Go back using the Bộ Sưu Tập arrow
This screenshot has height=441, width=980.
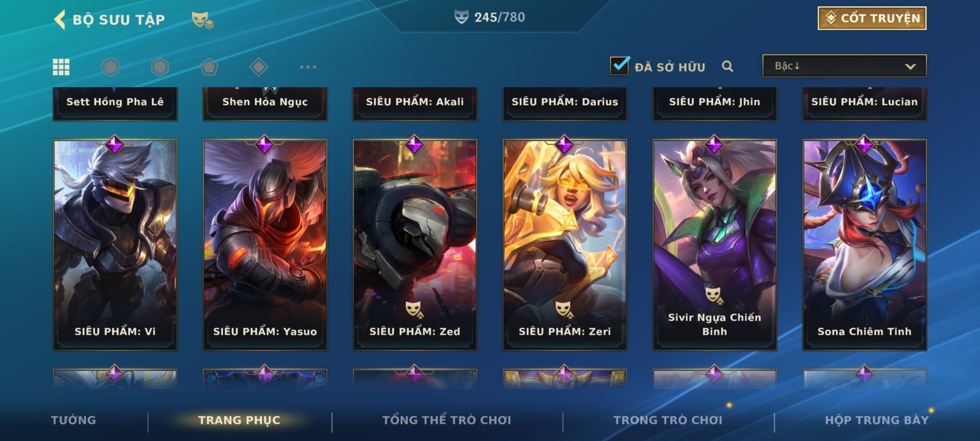coord(60,20)
